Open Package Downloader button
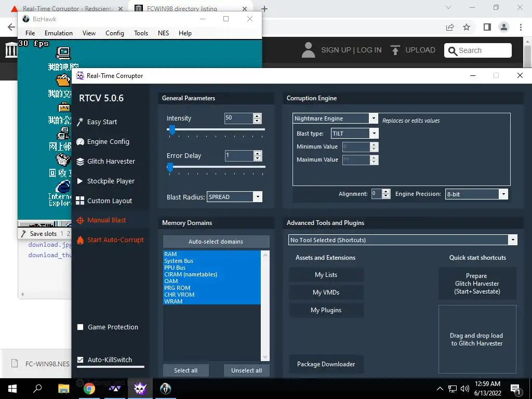Viewport: 532px width, 399px height. point(326,364)
